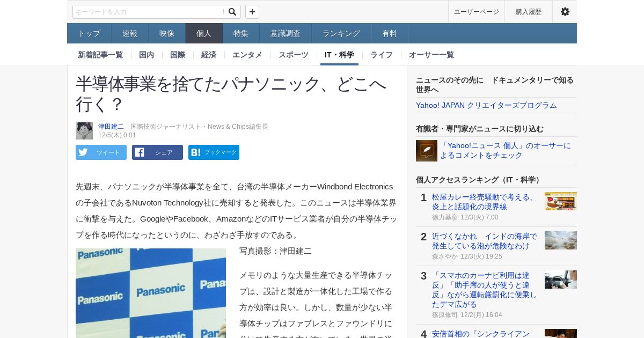This screenshot has width=644, height=338.
Task: Click the article headline 半導体事業を捨てたパナソニック
Action: pos(231,94)
